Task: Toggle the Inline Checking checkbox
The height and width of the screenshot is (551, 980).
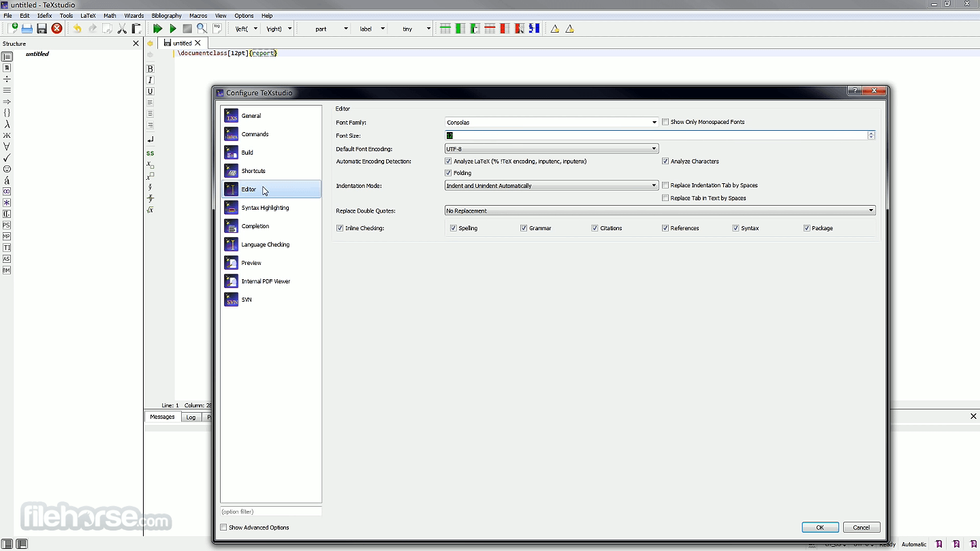Action: pos(340,228)
